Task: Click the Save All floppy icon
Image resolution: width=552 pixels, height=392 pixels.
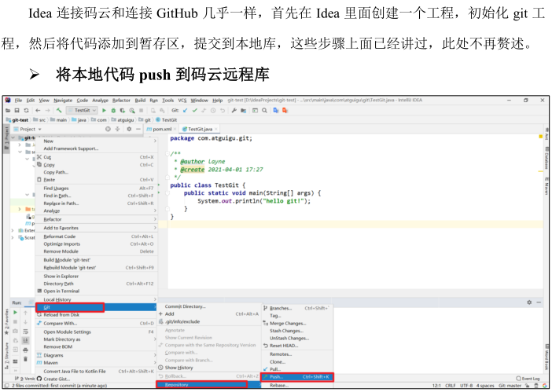Action: click(17, 111)
